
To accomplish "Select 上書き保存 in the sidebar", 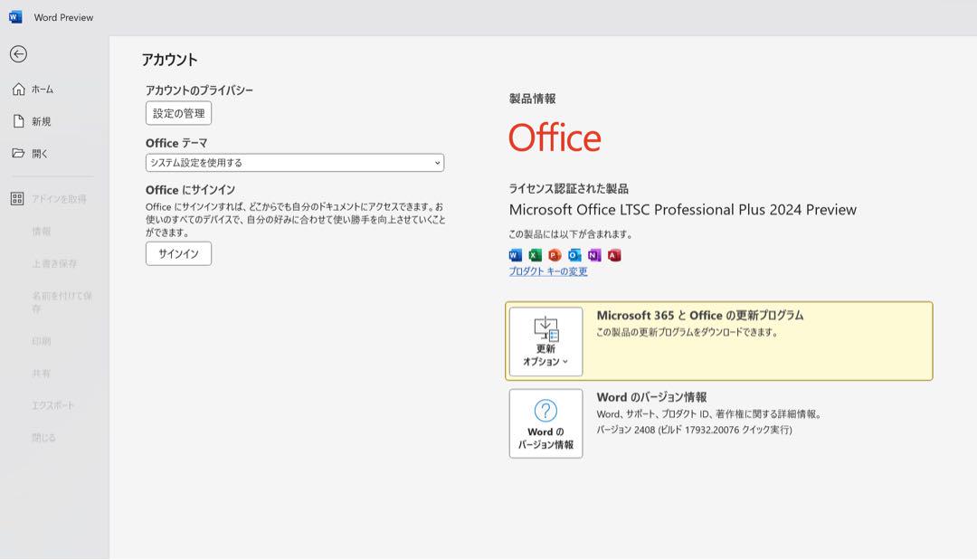I will point(55,263).
